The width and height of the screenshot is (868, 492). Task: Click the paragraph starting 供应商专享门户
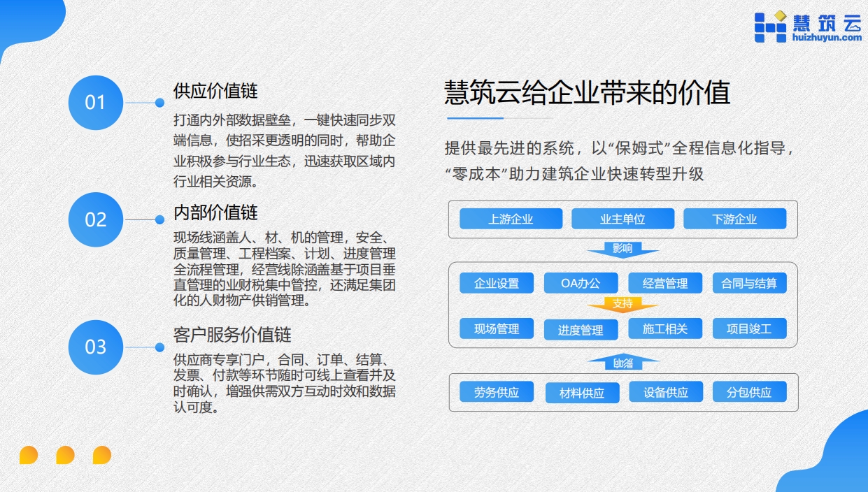coord(284,383)
